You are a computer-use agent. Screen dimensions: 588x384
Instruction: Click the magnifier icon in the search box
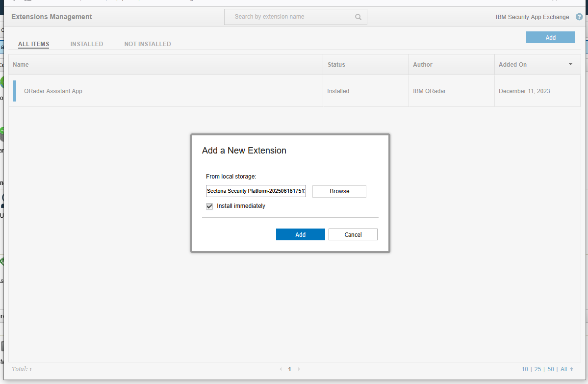coord(358,17)
